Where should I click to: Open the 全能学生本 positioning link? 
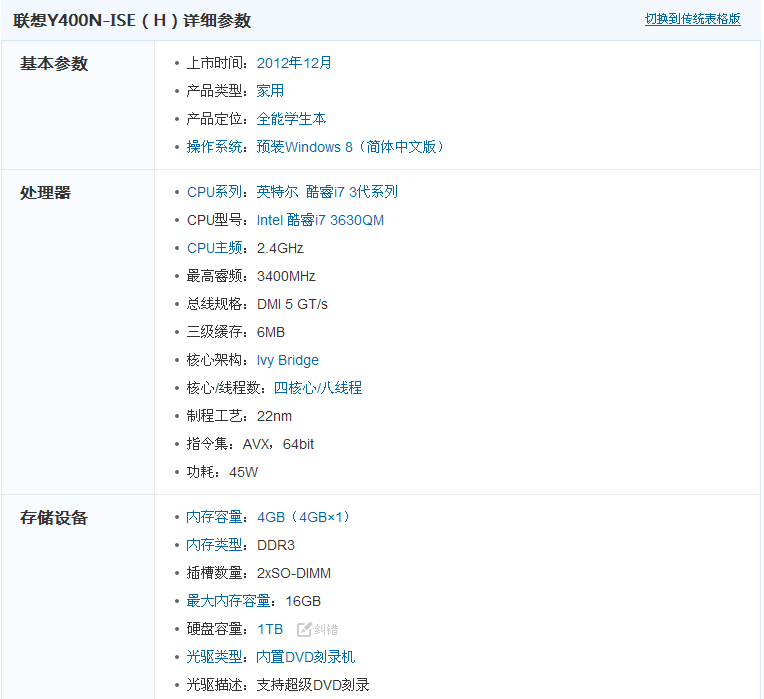click(291, 119)
